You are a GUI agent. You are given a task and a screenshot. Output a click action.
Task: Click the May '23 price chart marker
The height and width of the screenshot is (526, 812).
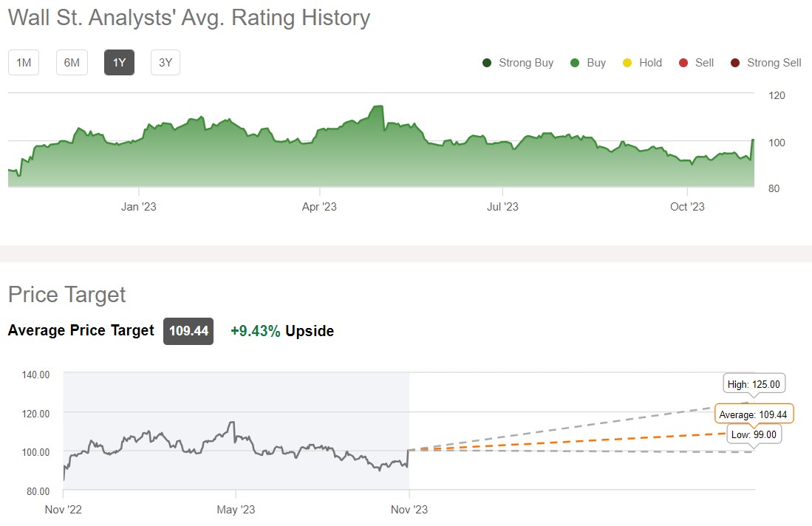(x=236, y=510)
